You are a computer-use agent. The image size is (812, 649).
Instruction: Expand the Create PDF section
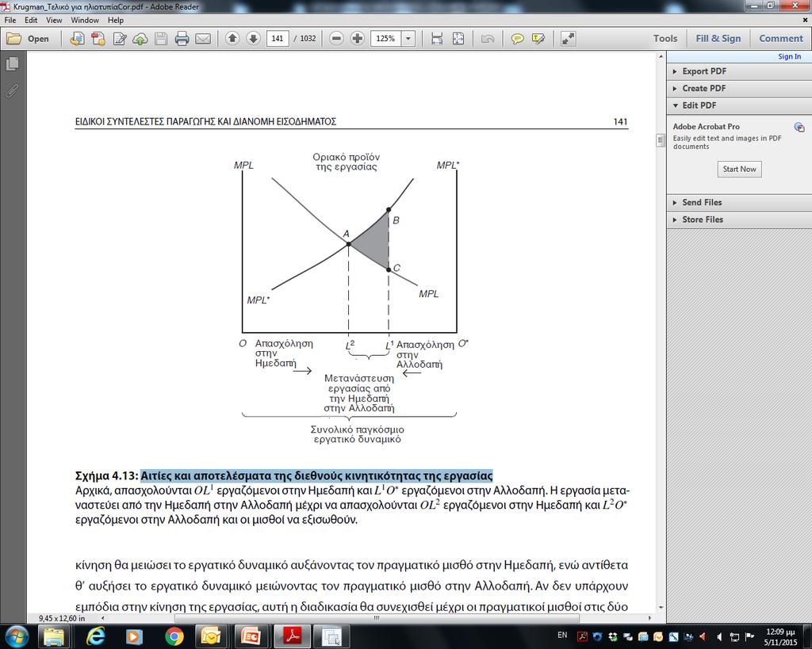coord(739,89)
